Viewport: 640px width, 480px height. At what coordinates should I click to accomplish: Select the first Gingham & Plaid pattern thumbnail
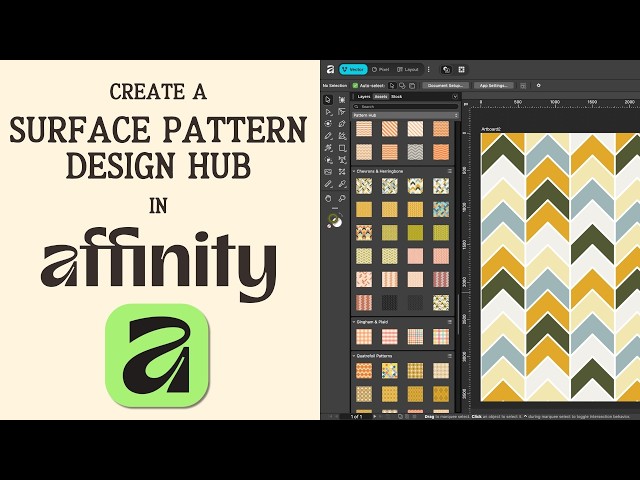364,337
